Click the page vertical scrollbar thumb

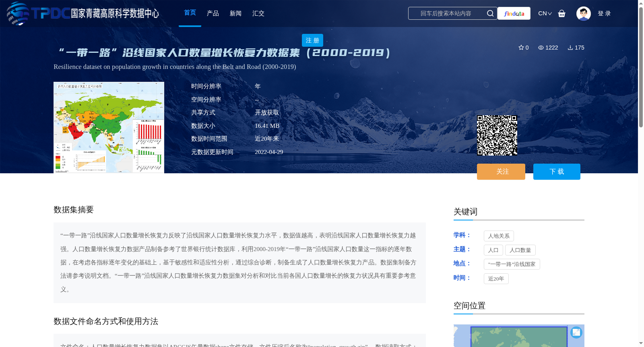pyautogui.click(x=641, y=66)
